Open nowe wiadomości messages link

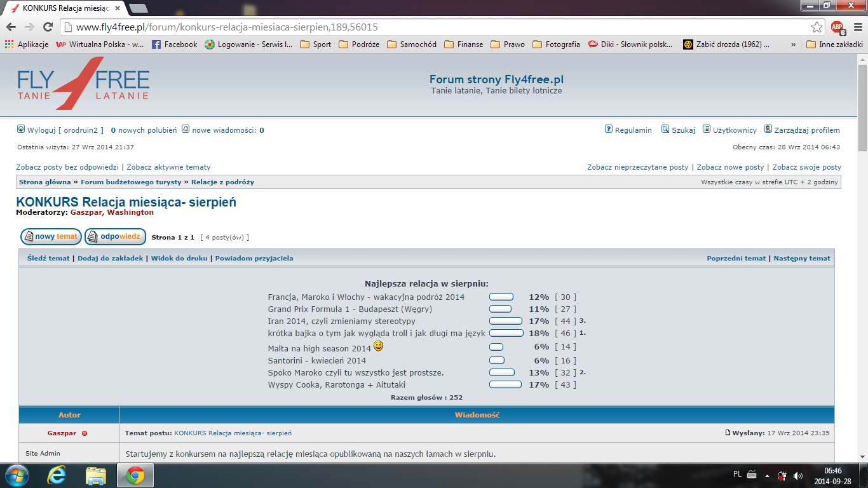click(x=223, y=130)
